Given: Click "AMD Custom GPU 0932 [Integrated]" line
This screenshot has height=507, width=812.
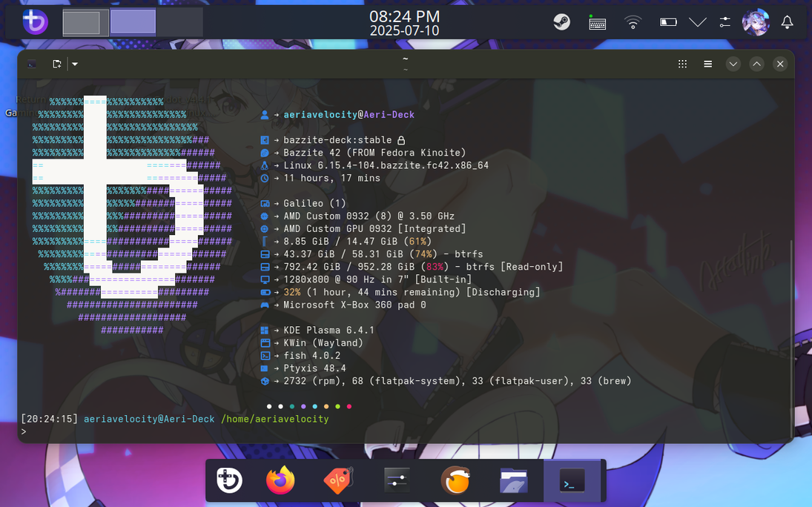Looking at the screenshot, I should point(374,229).
